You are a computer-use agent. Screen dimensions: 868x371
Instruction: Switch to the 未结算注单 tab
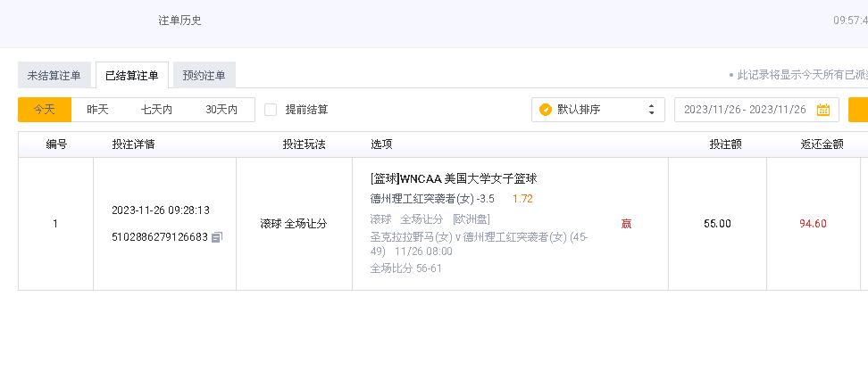pyautogui.click(x=54, y=76)
